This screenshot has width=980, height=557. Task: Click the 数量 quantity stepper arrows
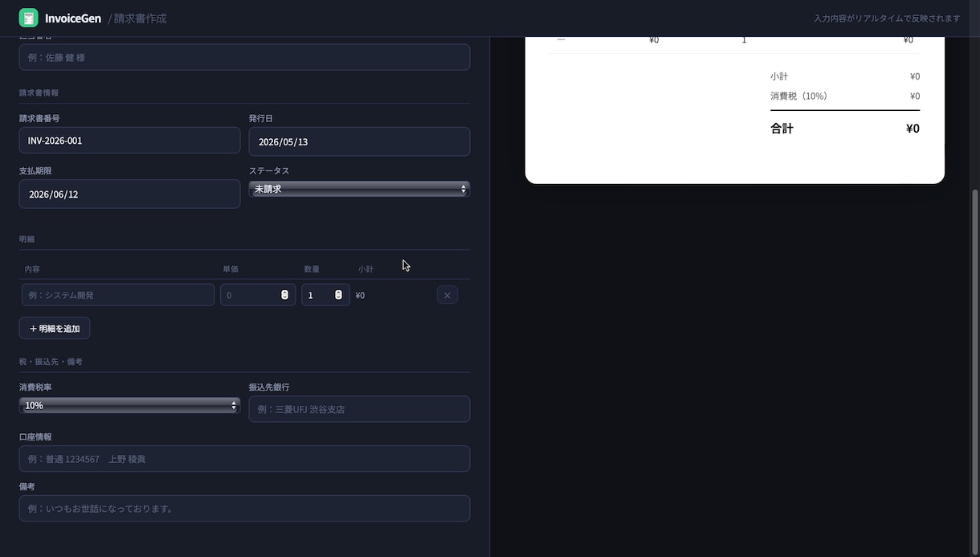tap(338, 295)
